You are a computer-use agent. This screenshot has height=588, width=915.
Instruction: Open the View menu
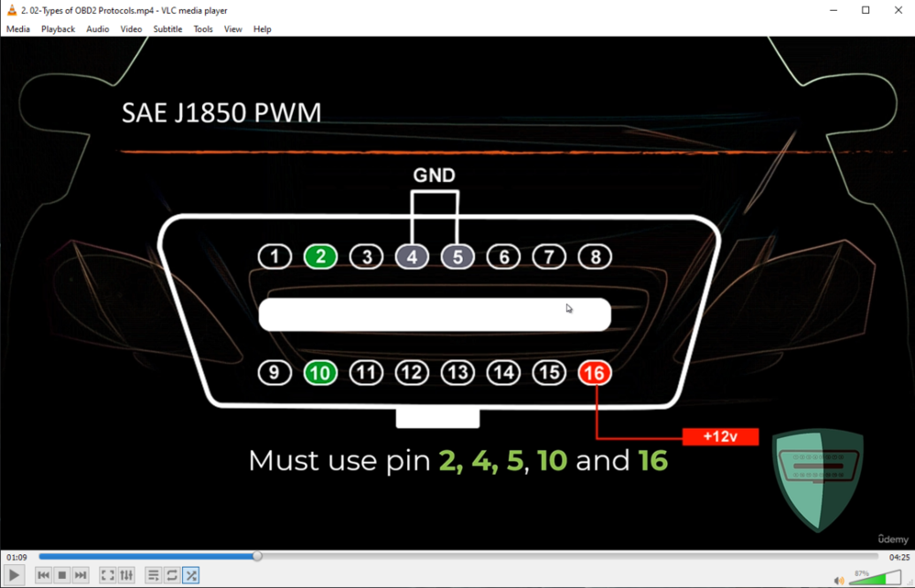point(233,29)
